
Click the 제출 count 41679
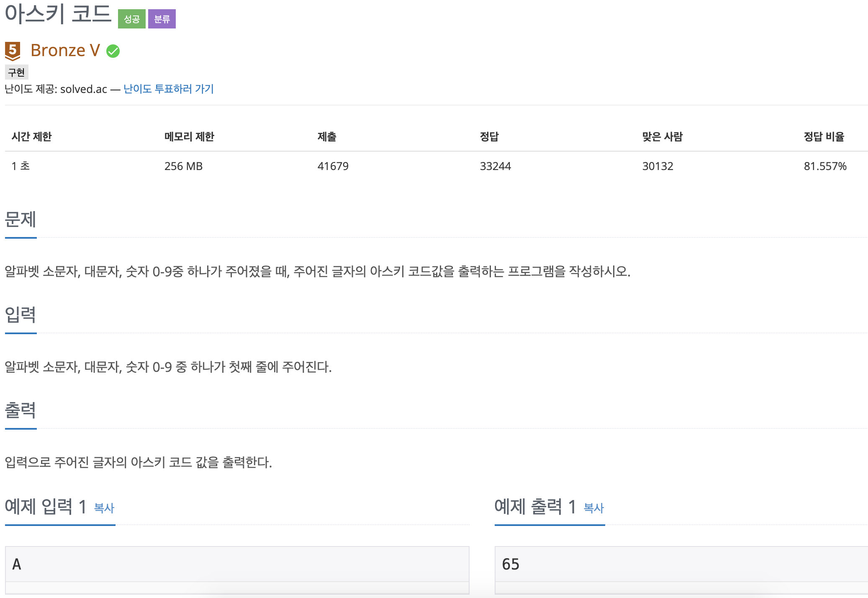pos(333,166)
